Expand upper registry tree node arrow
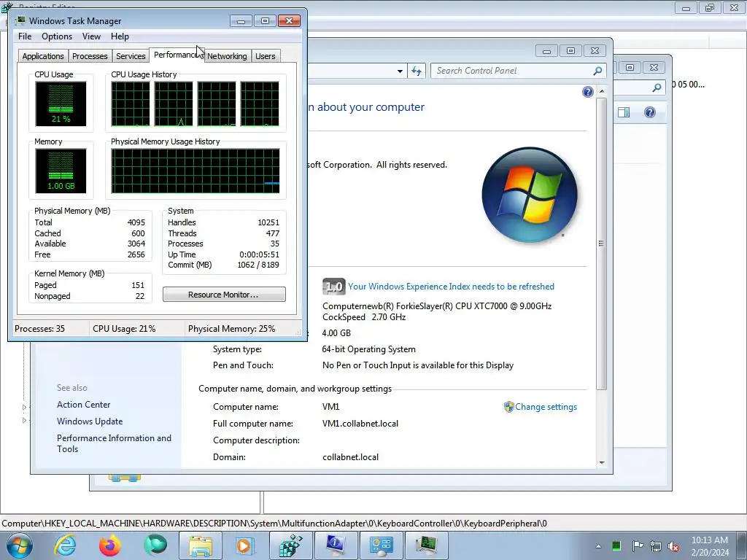Screen dimensions: 747x560 click(24, 407)
